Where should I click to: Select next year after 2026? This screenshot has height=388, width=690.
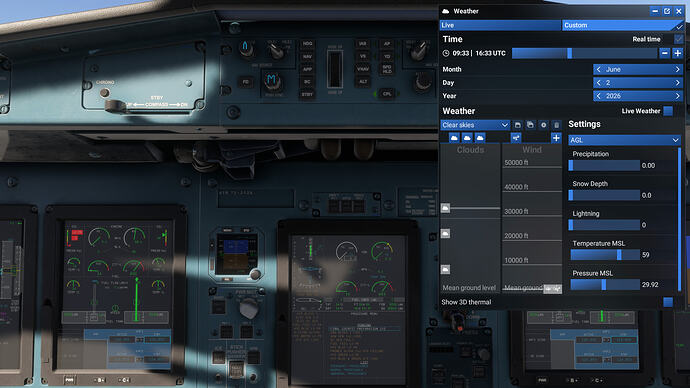[x=677, y=96]
